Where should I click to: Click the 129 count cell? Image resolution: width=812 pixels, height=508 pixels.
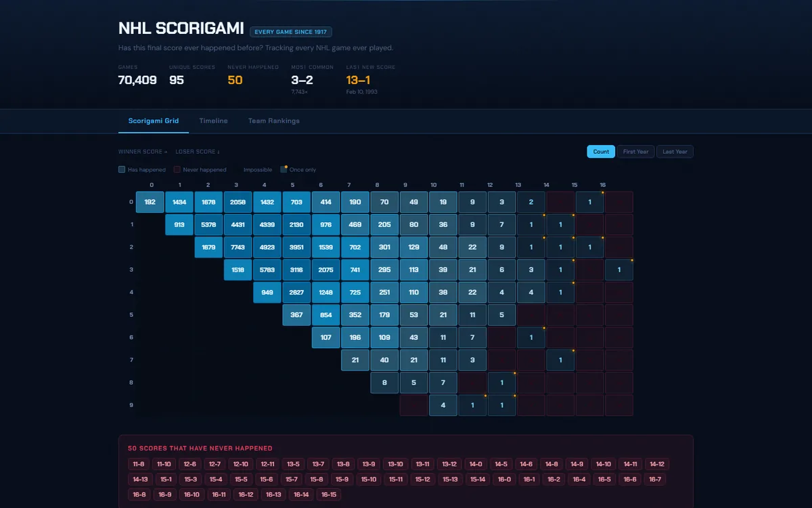coord(414,247)
